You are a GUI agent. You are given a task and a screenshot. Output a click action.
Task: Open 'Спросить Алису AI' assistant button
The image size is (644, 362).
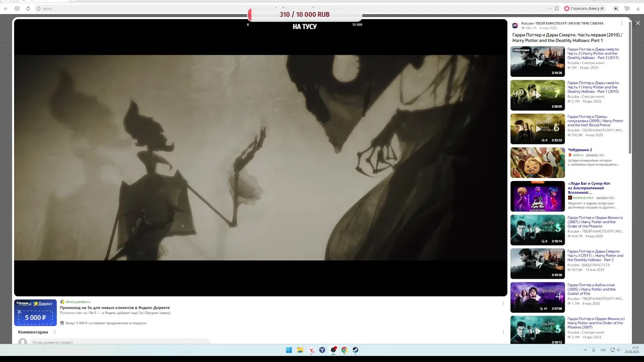[x=584, y=9]
